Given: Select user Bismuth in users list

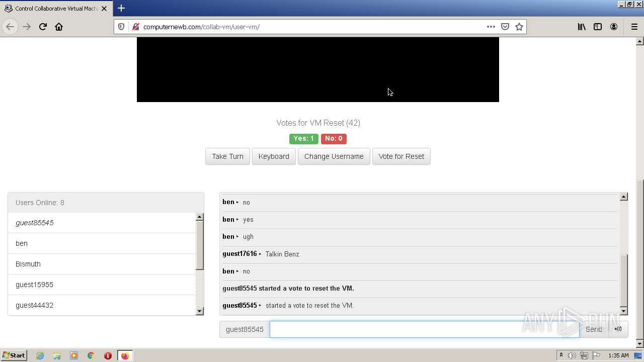Looking at the screenshot, I should pos(102,264).
